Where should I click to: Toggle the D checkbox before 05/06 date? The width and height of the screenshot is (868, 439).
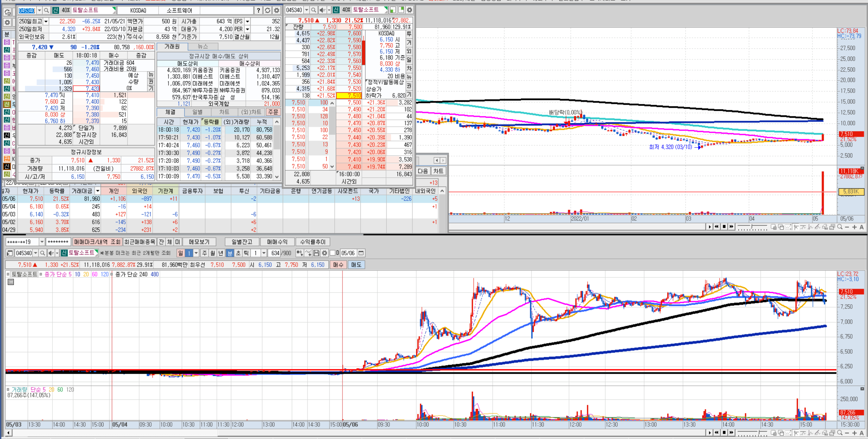(x=332, y=253)
